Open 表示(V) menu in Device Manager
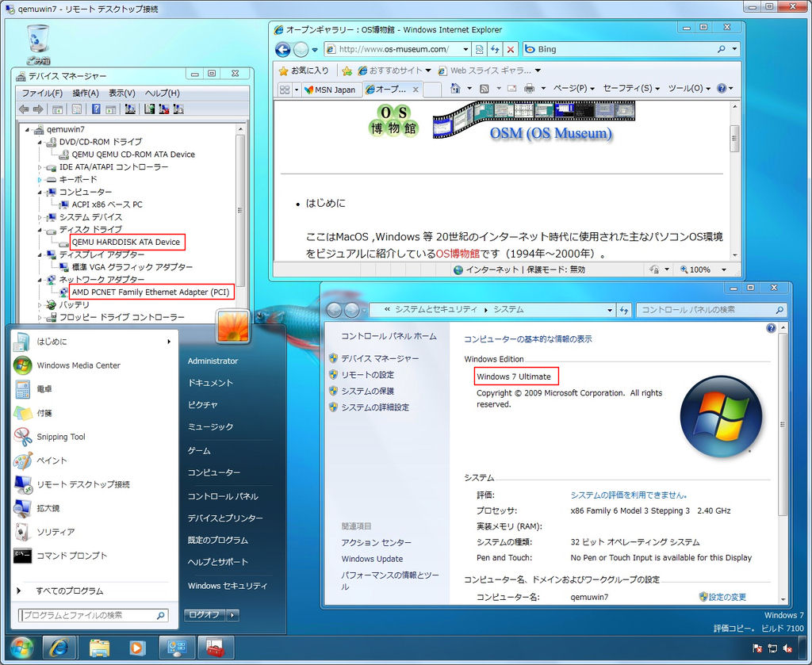The image size is (812, 665). coord(121,94)
